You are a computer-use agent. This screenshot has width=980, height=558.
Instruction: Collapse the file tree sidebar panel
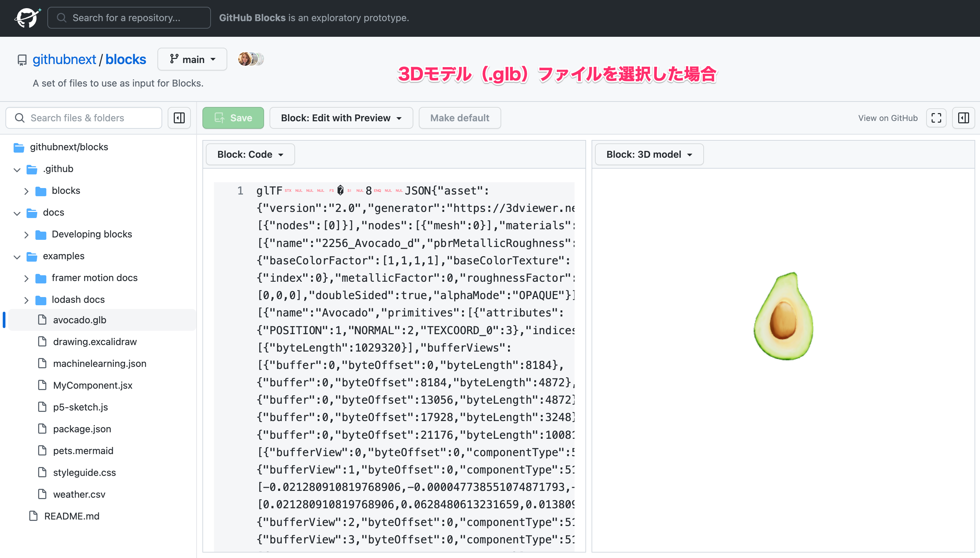click(x=179, y=118)
